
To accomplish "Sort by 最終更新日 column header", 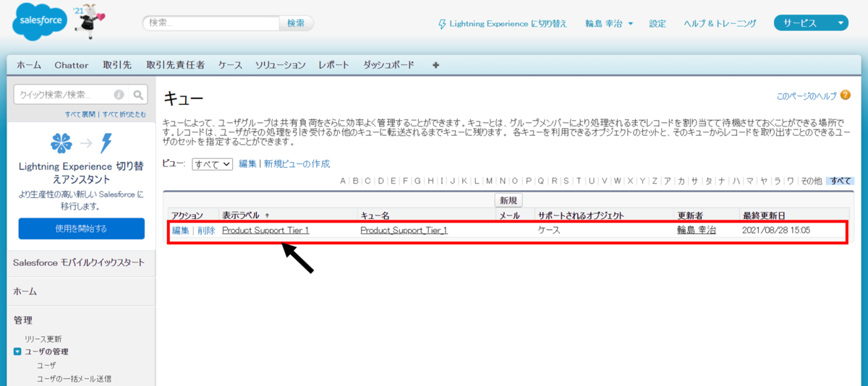I will tap(762, 215).
